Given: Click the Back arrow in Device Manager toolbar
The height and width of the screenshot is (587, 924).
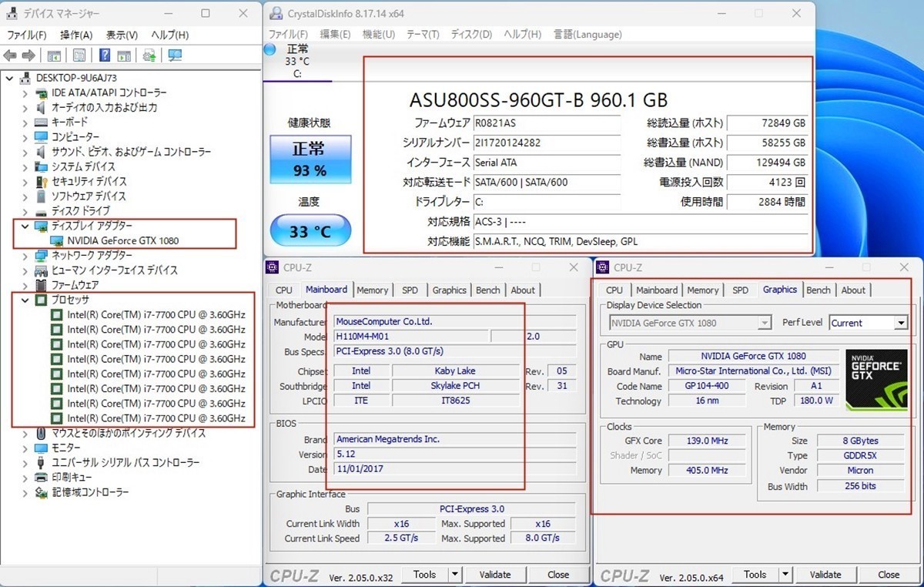Looking at the screenshot, I should pos(10,55).
